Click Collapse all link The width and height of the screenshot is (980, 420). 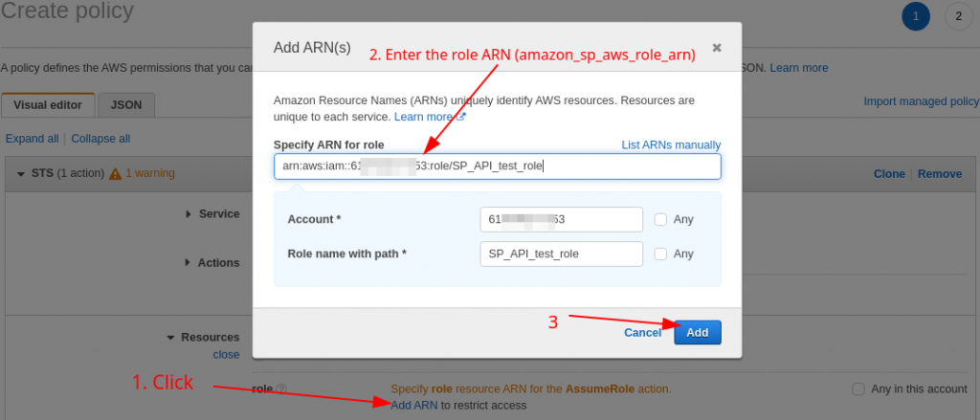[100, 139]
